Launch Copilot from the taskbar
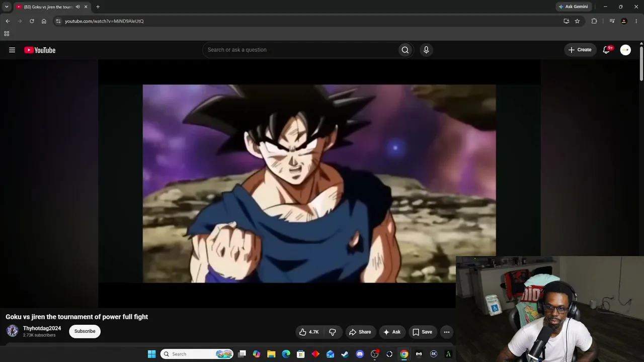This screenshot has width=644, height=362. 257,354
